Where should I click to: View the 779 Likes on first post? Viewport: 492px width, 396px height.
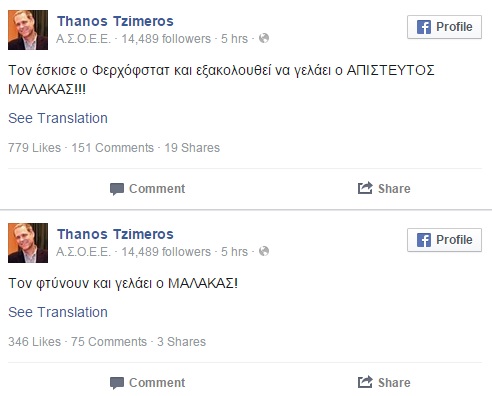[x=35, y=148]
